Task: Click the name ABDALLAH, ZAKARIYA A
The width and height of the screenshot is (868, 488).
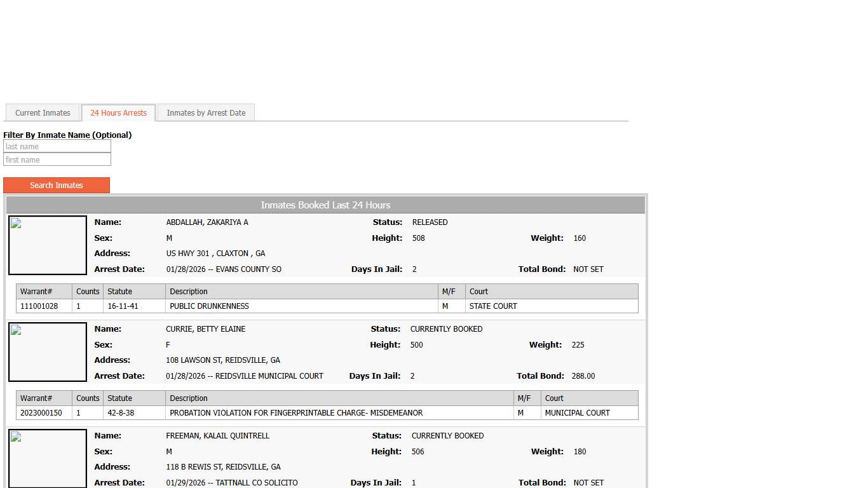Action: point(207,222)
